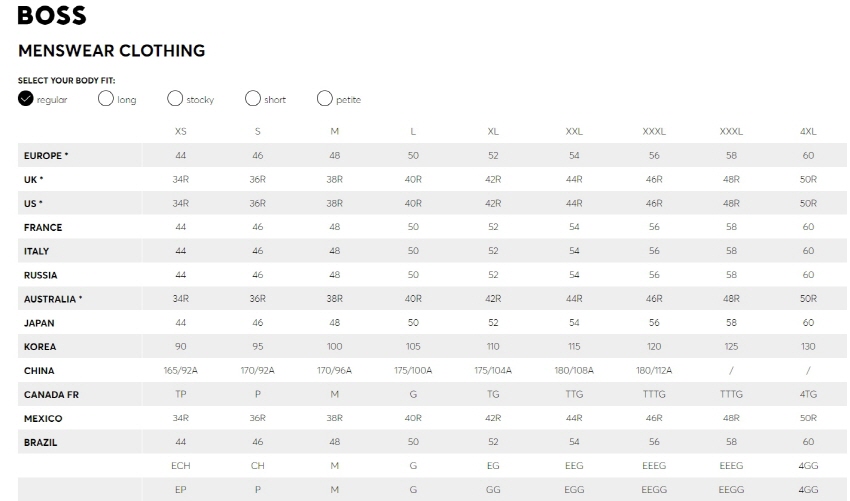Click the MENSWEAR CLOTHING heading

tap(112, 51)
